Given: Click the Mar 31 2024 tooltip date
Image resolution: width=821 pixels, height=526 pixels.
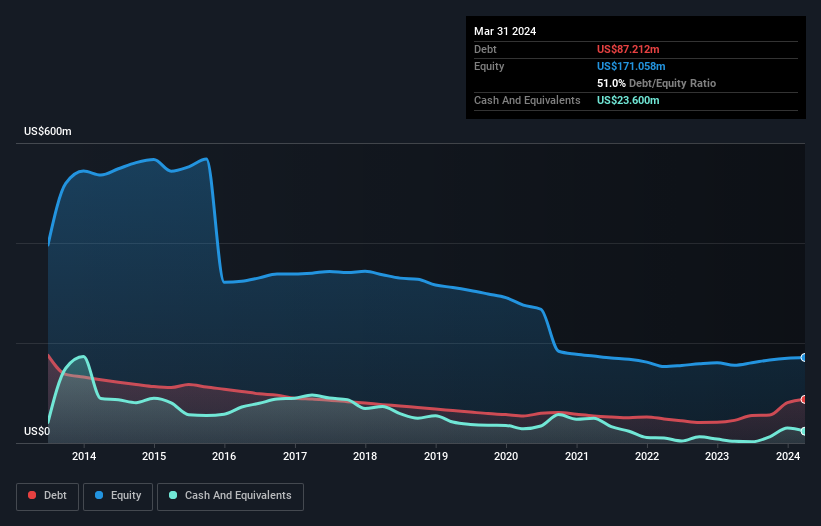Looking at the screenshot, I should [505, 31].
